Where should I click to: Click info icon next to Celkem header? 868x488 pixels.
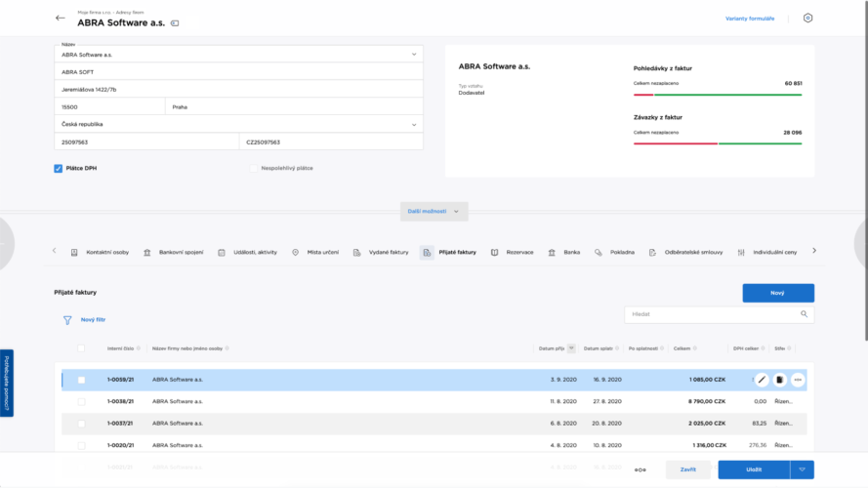695,348
